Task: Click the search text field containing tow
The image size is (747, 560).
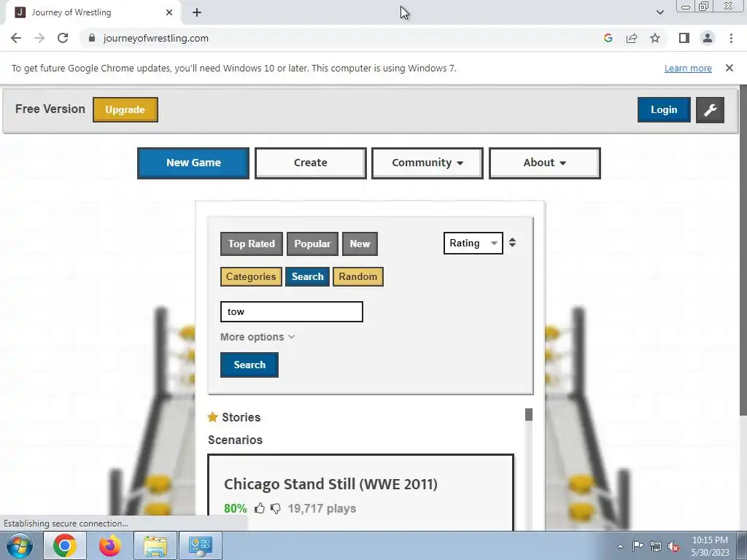Action: pyautogui.click(x=292, y=311)
